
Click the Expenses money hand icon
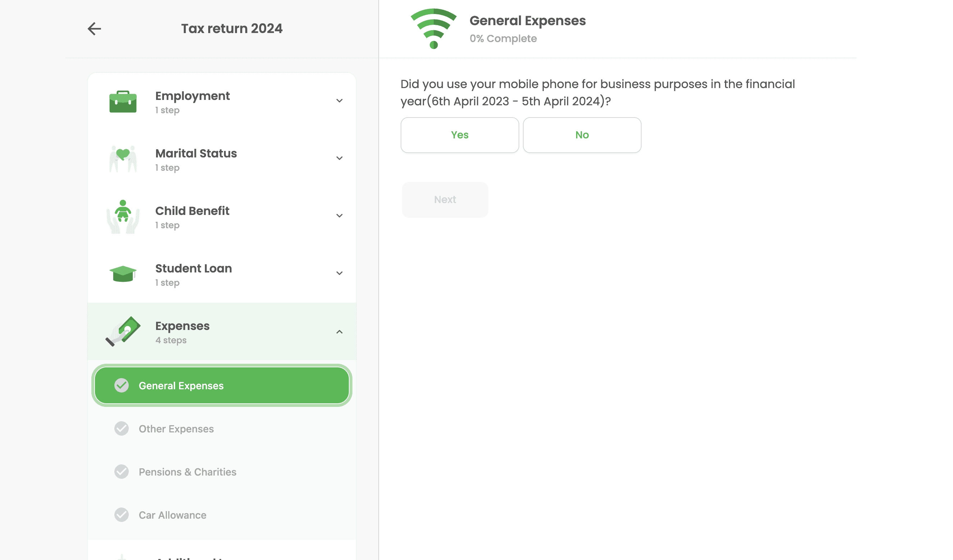coord(123,331)
